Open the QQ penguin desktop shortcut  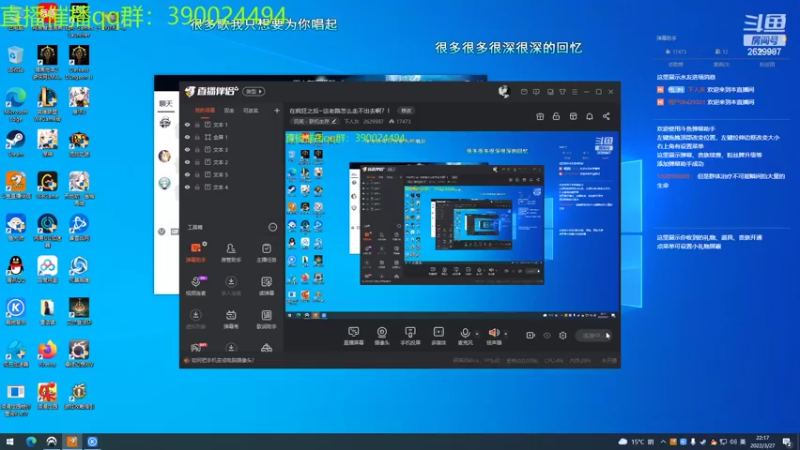16,269
